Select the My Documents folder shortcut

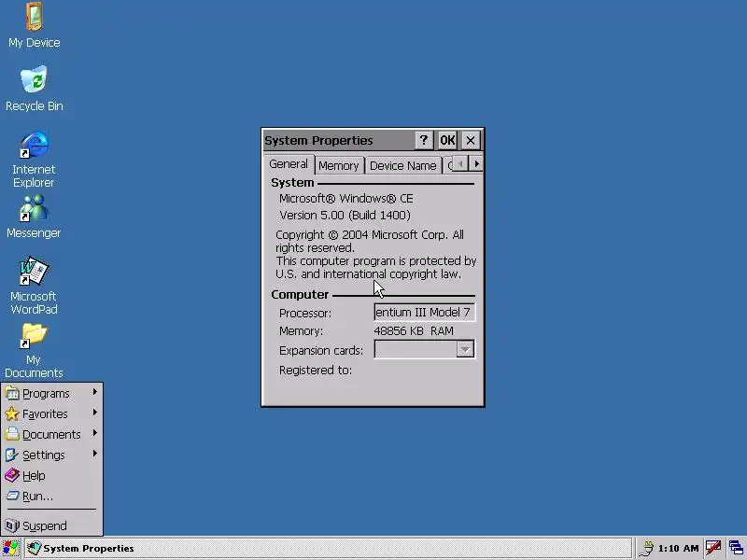point(34,351)
